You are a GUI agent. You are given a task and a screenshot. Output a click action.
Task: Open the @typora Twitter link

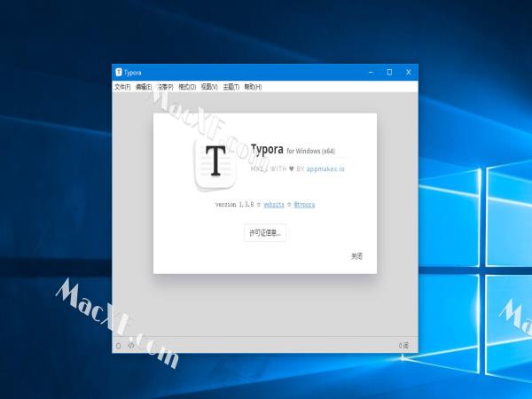[x=304, y=205]
